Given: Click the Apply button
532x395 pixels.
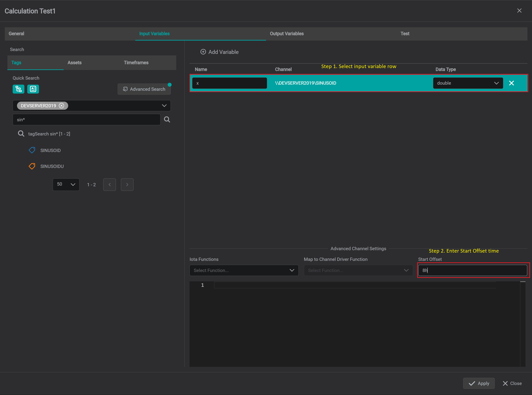Looking at the screenshot, I should coord(479,383).
